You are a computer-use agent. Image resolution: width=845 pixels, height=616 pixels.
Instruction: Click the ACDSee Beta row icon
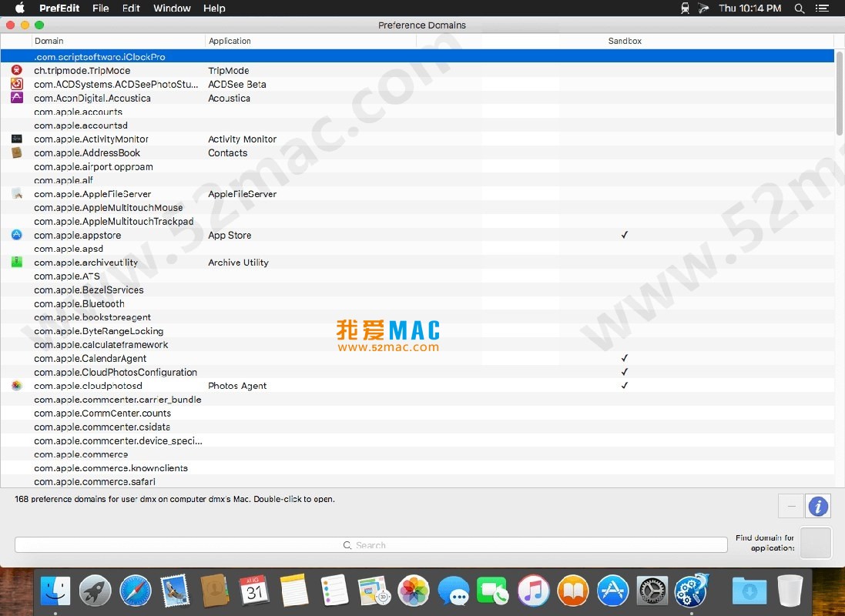(17, 84)
